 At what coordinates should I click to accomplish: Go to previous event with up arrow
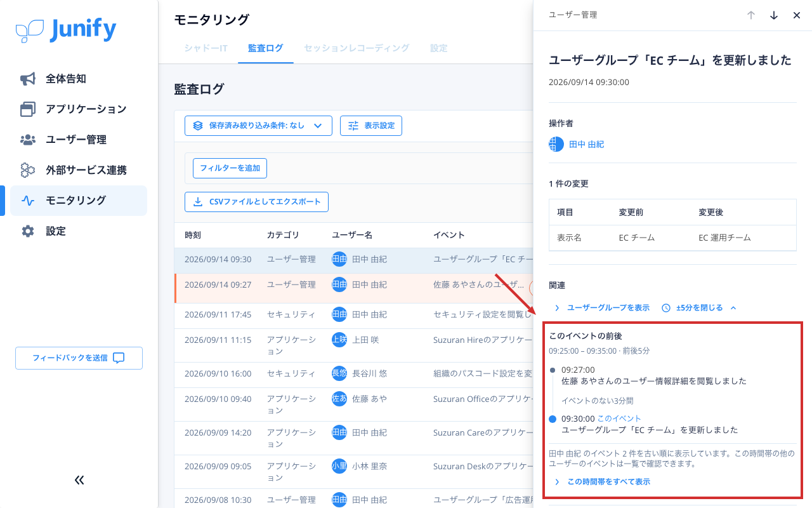pos(751,15)
